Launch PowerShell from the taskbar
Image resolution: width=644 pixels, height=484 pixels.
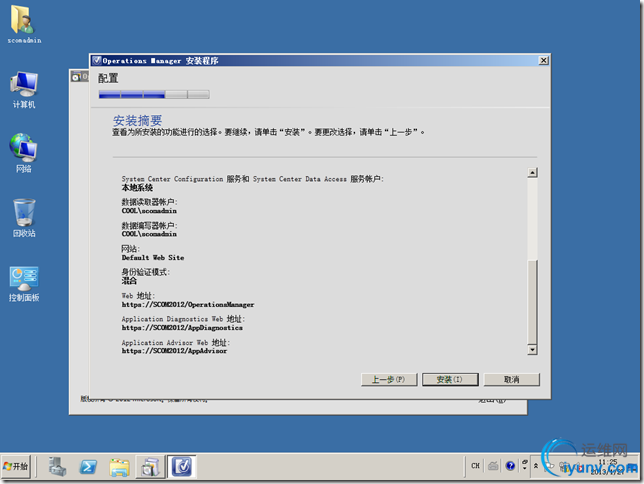[x=88, y=467]
